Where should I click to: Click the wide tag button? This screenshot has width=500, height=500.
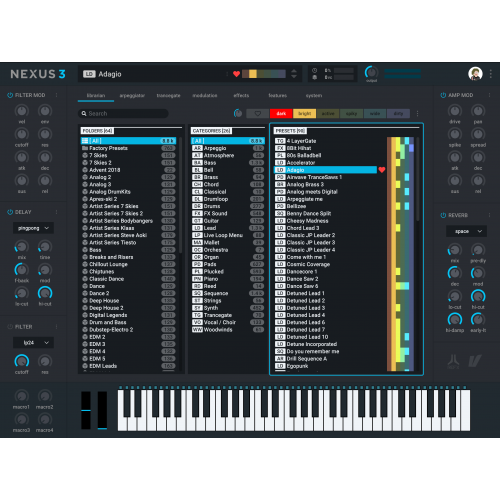[x=375, y=114]
